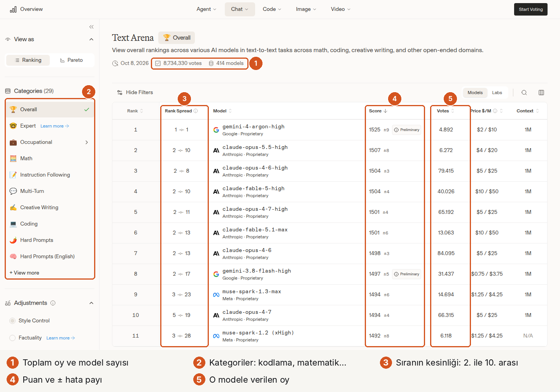The image size is (560, 392).
Task: Collapse the View as section
Action: click(91, 39)
